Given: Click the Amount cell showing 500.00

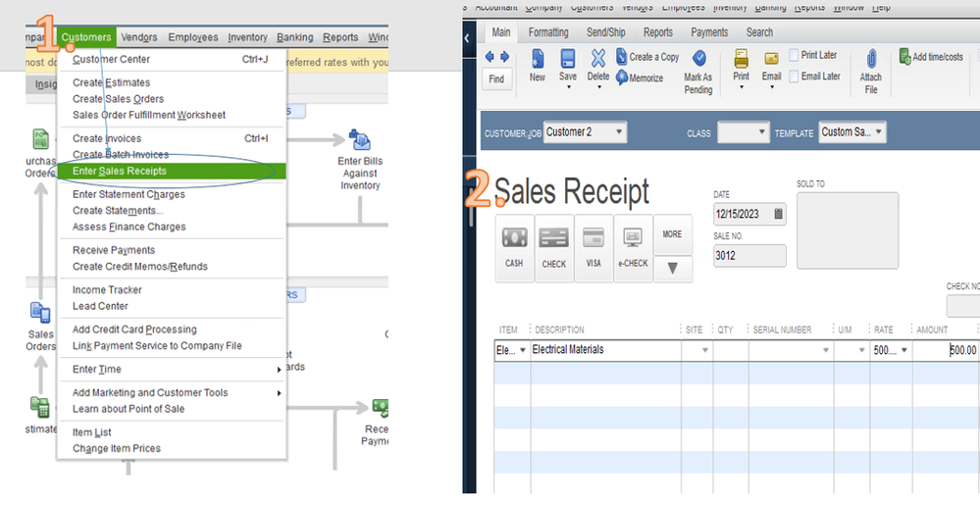Looking at the screenshot, I should pos(945,350).
